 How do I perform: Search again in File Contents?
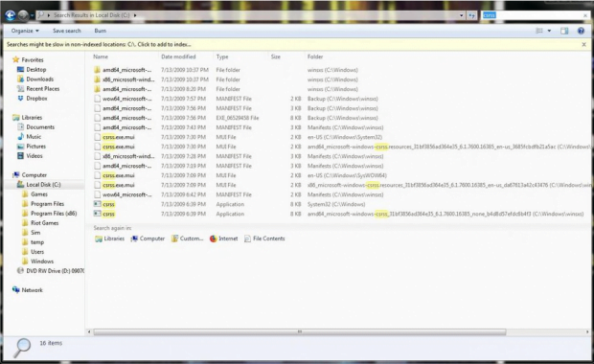[x=264, y=239]
